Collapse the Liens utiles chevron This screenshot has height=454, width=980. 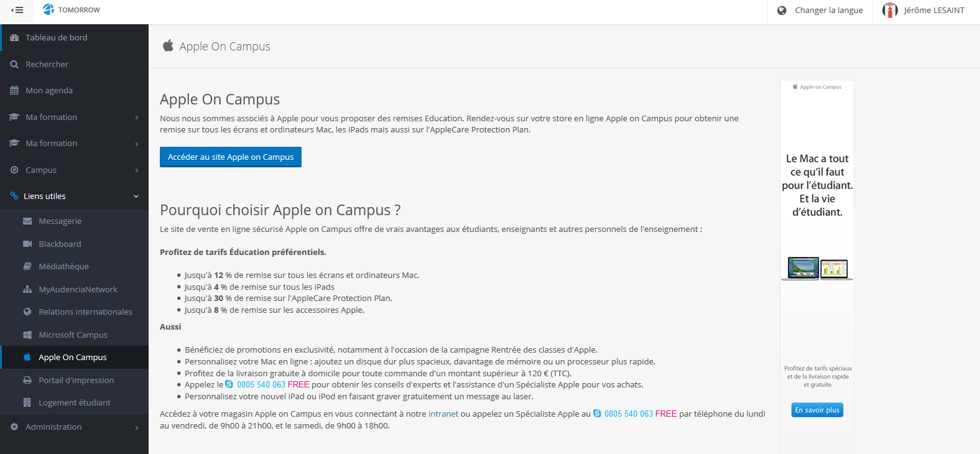click(136, 197)
